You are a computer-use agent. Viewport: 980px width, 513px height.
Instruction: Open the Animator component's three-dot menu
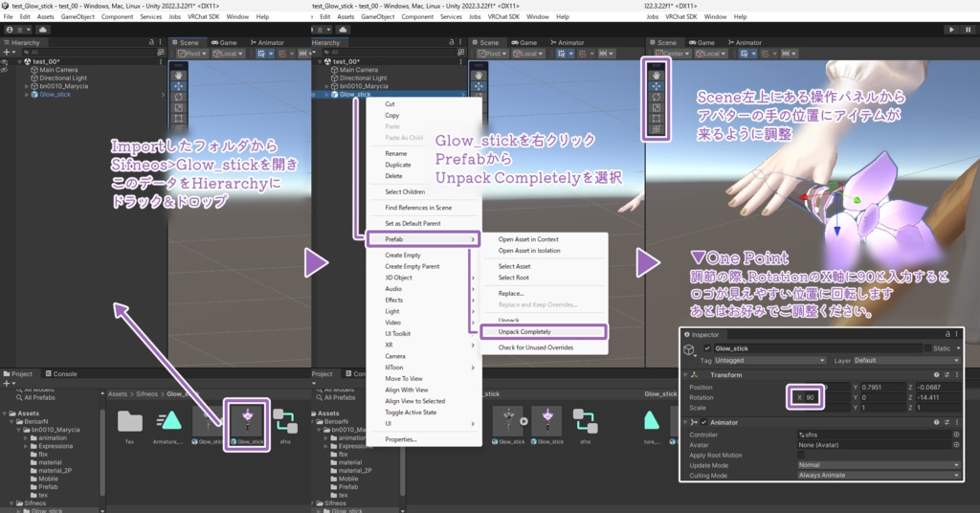coord(956,422)
